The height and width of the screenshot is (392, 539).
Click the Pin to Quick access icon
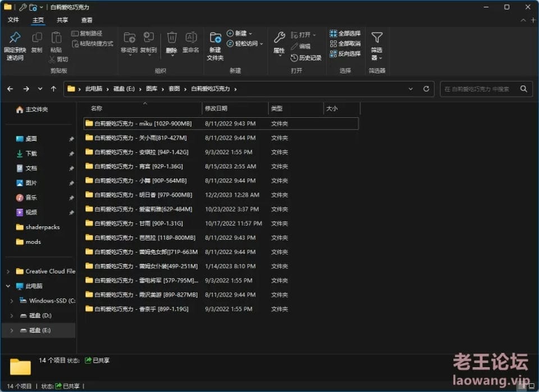pos(15,38)
